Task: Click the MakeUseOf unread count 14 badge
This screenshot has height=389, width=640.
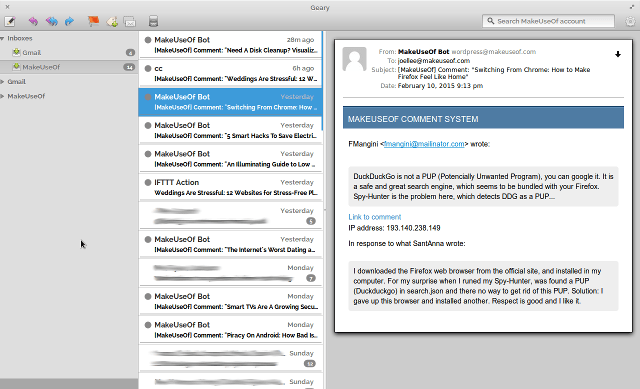Action: tap(129, 67)
